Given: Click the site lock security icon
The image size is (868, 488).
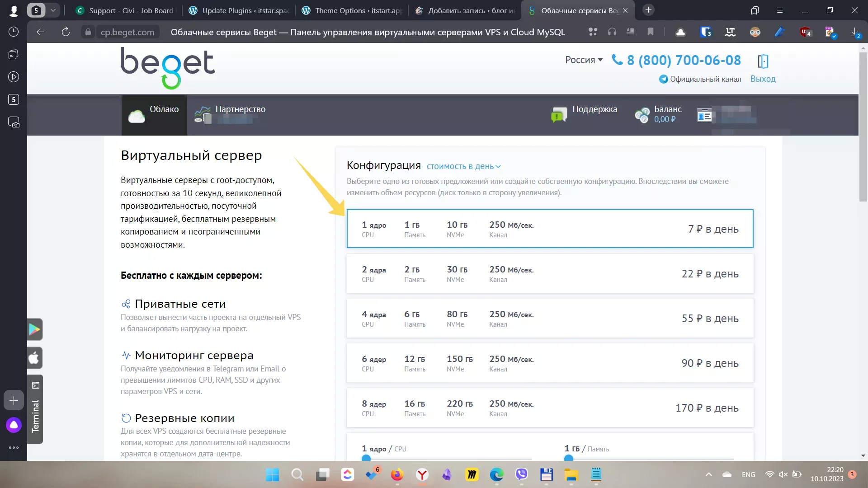Looking at the screenshot, I should click(x=88, y=32).
